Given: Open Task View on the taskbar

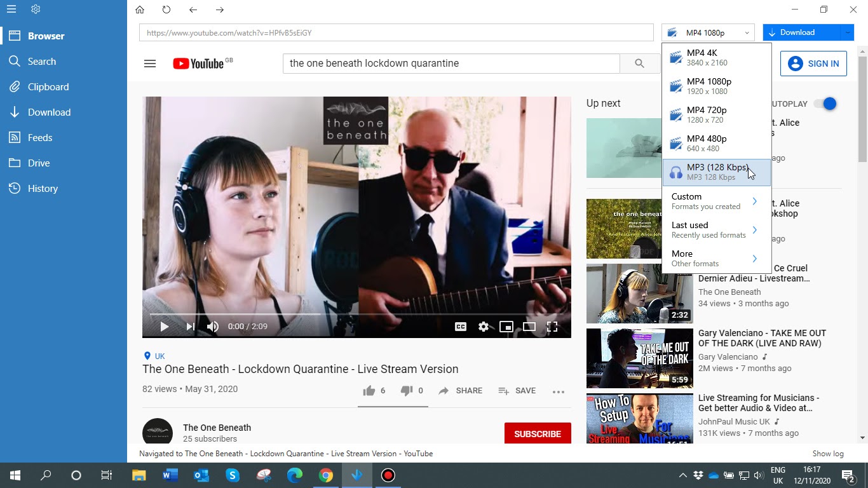Looking at the screenshot, I should tap(107, 475).
